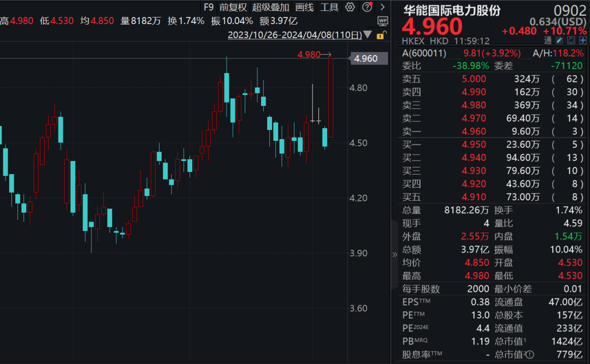Click the 委比 value -38.98%

pyautogui.click(x=470, y=66)
